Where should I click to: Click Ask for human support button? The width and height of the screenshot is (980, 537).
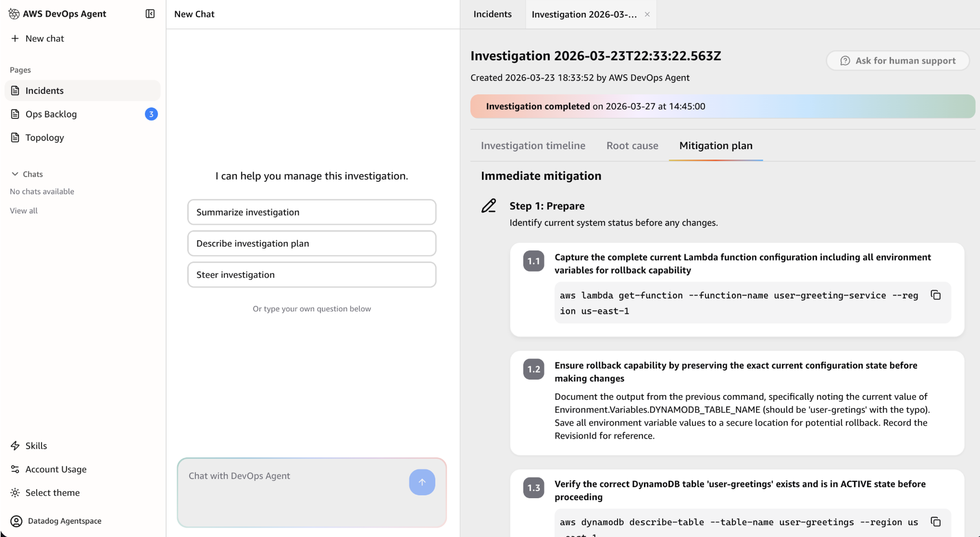pos(898,61)
